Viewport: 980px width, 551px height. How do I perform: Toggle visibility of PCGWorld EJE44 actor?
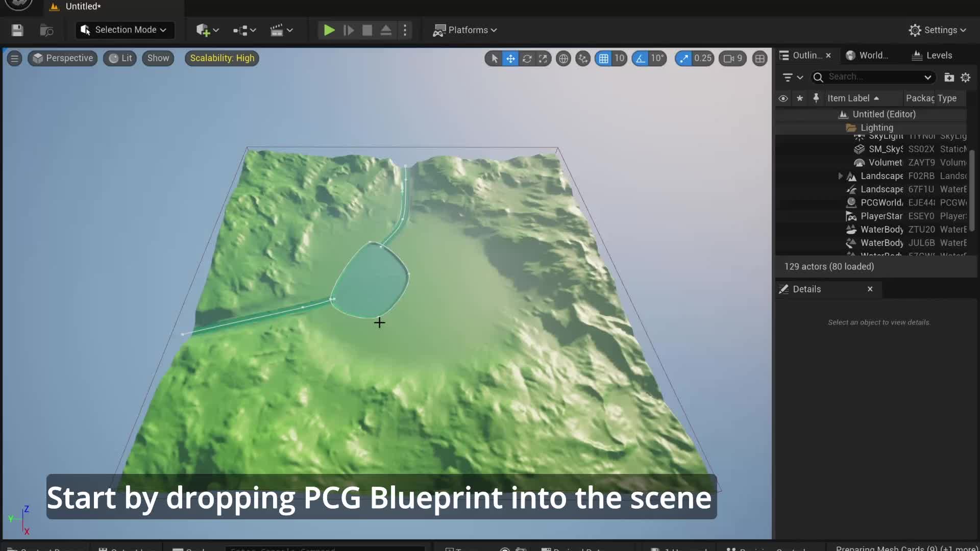coord(782,202)
